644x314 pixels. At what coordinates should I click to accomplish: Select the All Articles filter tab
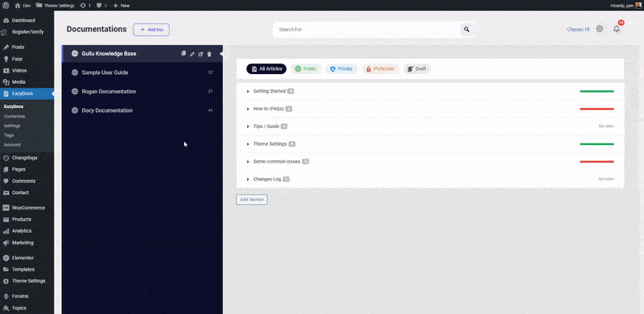pos(266,68)
